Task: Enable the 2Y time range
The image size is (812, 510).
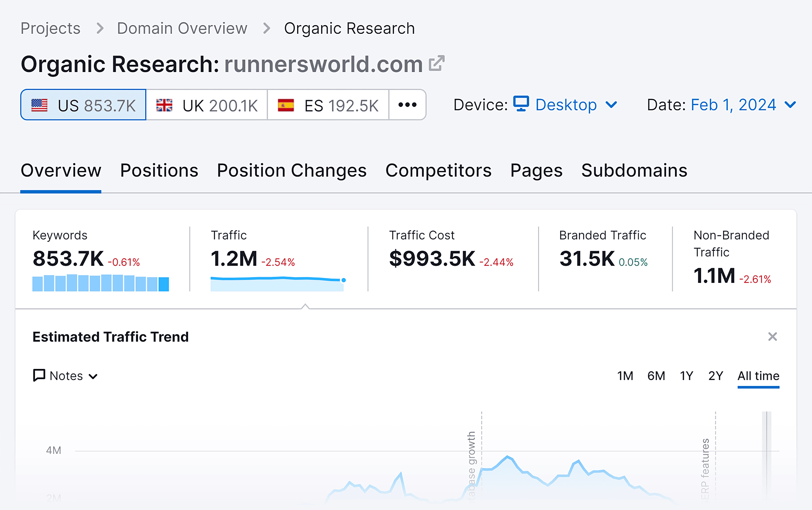Action: pos(715,376)
